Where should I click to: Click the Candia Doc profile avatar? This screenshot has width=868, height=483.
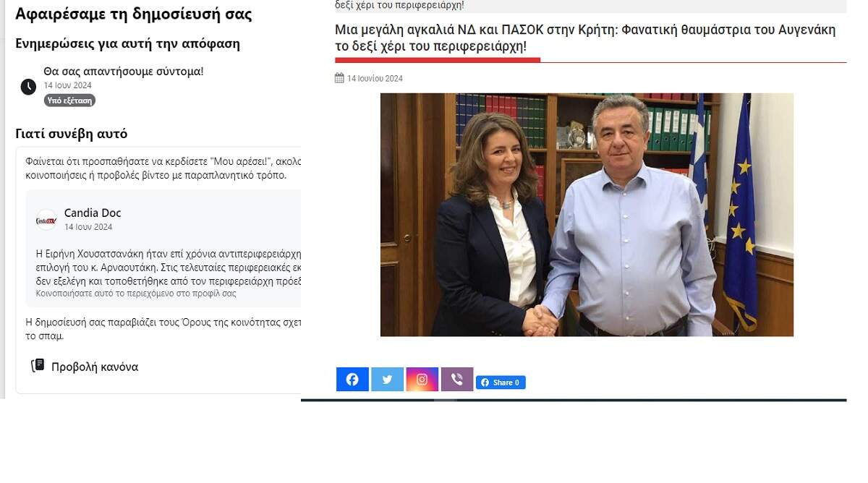[46, 220]
